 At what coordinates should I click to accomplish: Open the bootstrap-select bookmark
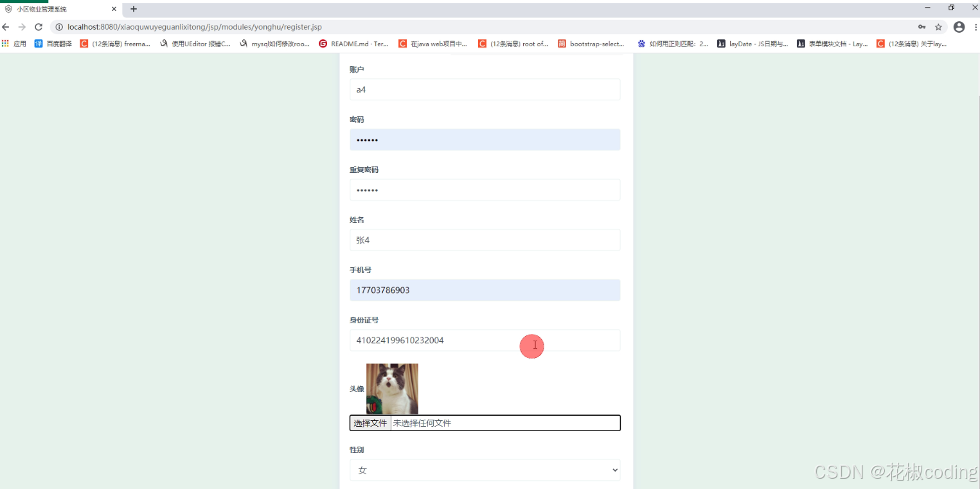pos(590,44)
